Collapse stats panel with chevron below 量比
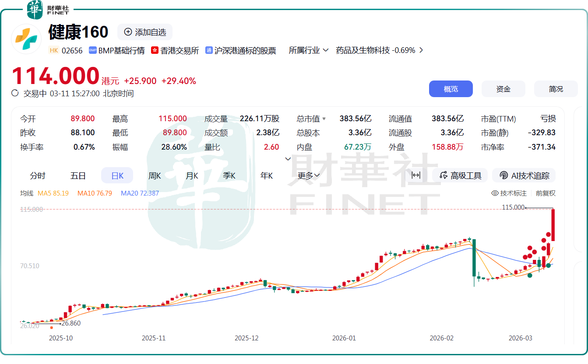Image resolution: width=588 pixels, height=364 pixels. point(288,159)
